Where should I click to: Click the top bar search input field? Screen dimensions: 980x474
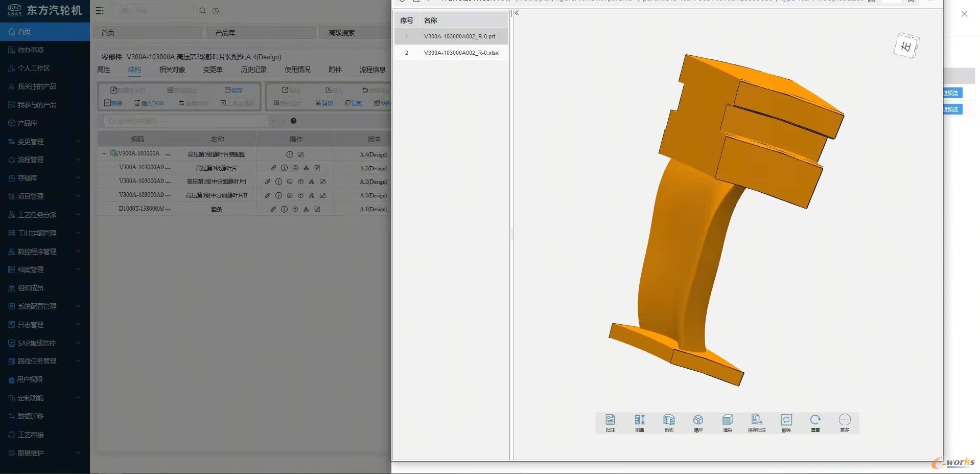(153, 11)
